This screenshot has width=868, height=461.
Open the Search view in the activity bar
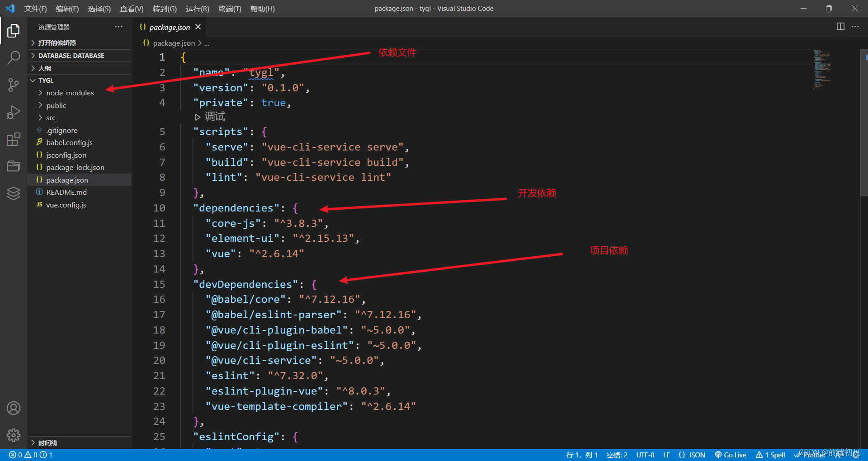pyautogui.click(x=14, y=57)
